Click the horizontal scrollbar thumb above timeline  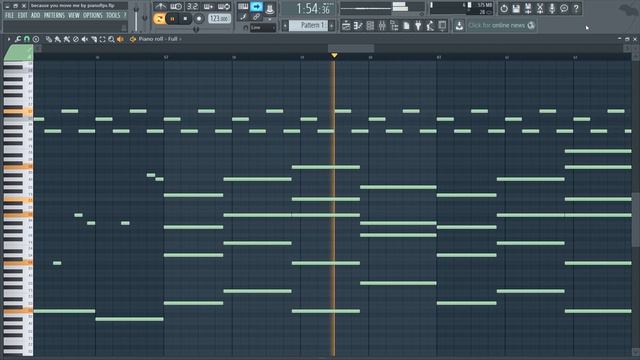click(351, 48)
